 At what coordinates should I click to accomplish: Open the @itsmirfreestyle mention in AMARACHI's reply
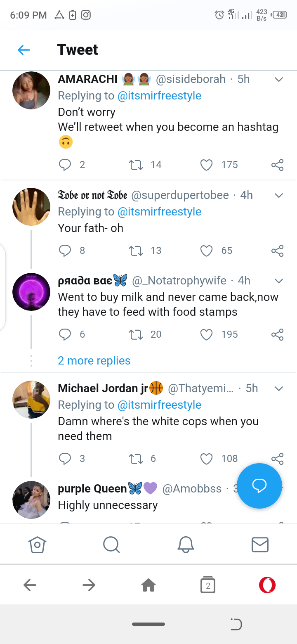[159, 96]
